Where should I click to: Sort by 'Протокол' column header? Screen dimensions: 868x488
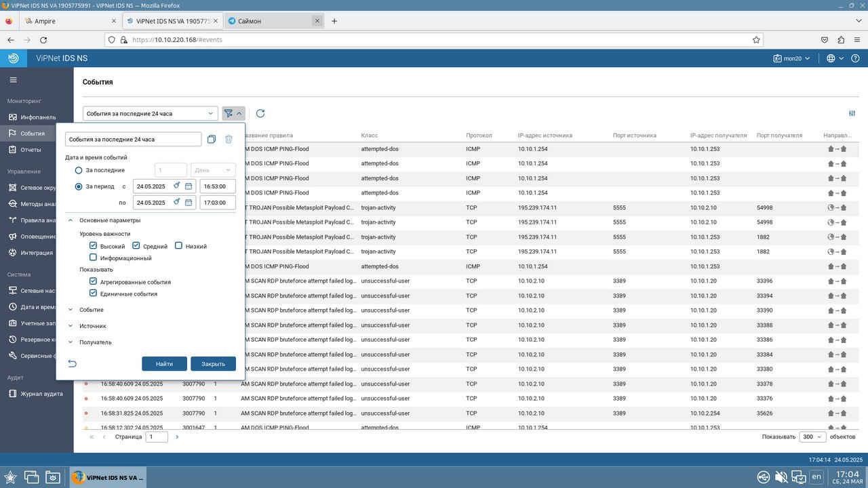click(x=479, y=136)
